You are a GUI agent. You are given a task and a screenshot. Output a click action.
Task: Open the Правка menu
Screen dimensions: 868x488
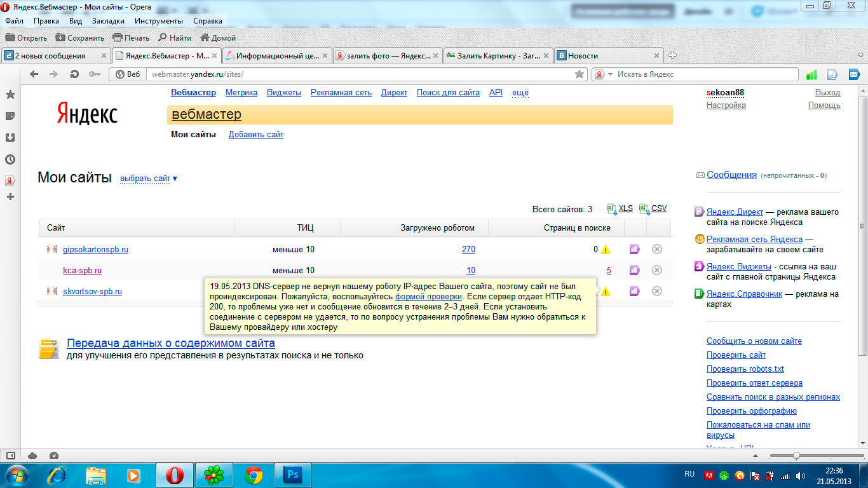[x=46, y=20]
